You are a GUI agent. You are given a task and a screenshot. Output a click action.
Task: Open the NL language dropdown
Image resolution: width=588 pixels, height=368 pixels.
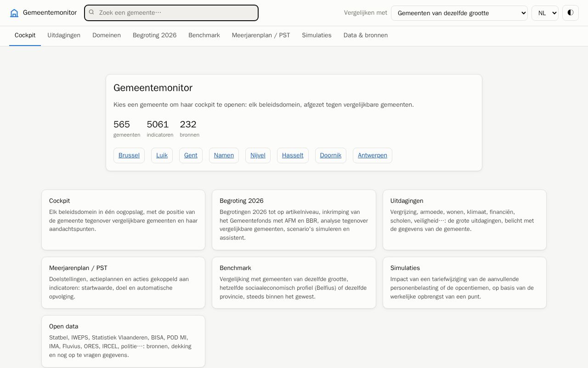545,13
